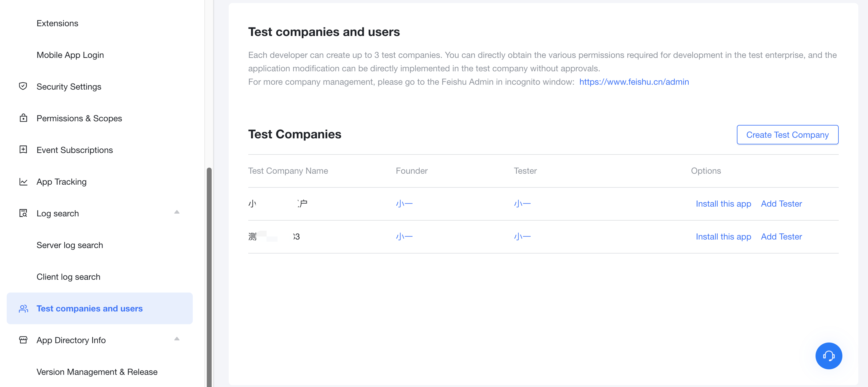Screen dimensions: 868x387
Task: Open Server log search
Action: click(x=70, y=245)
